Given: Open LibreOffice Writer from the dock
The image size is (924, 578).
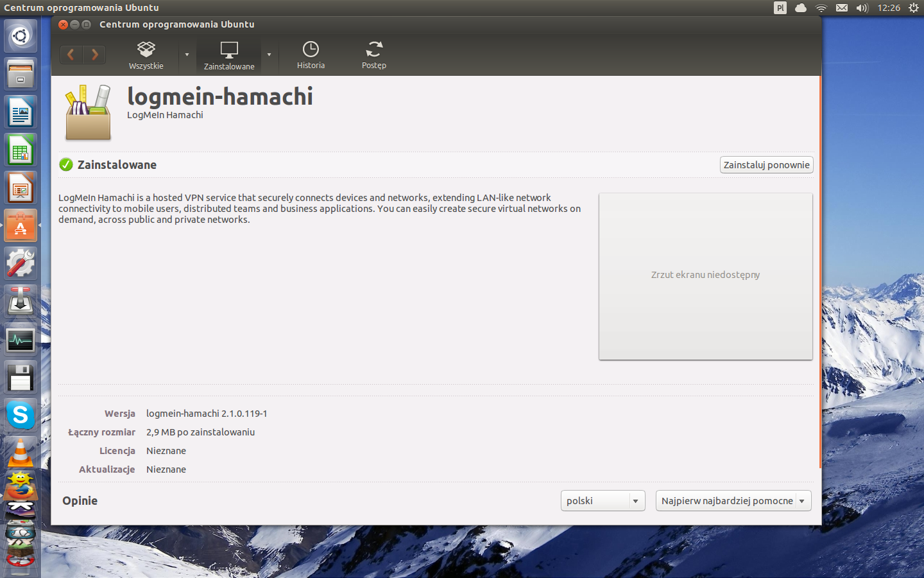Looking at the screenshot, I should (x=20, y=112).
